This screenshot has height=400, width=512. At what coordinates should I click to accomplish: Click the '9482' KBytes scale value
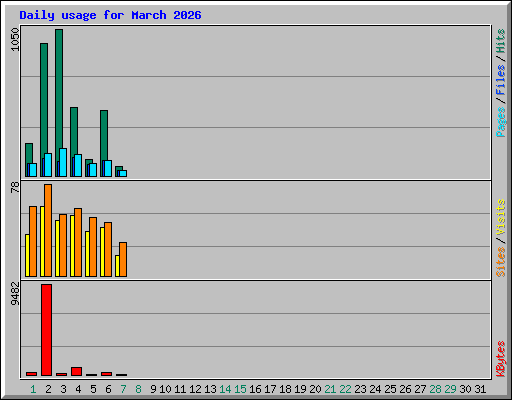point(15,293)
